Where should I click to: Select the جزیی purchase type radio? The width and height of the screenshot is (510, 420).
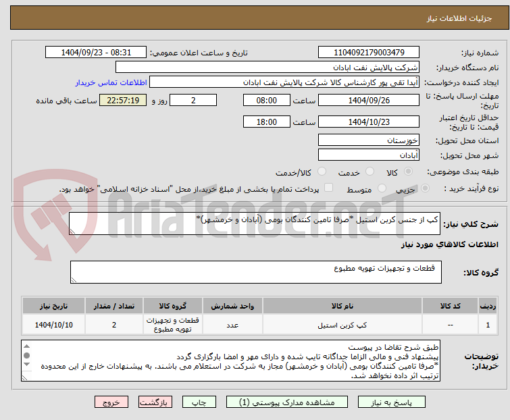(x=425, y=188)
